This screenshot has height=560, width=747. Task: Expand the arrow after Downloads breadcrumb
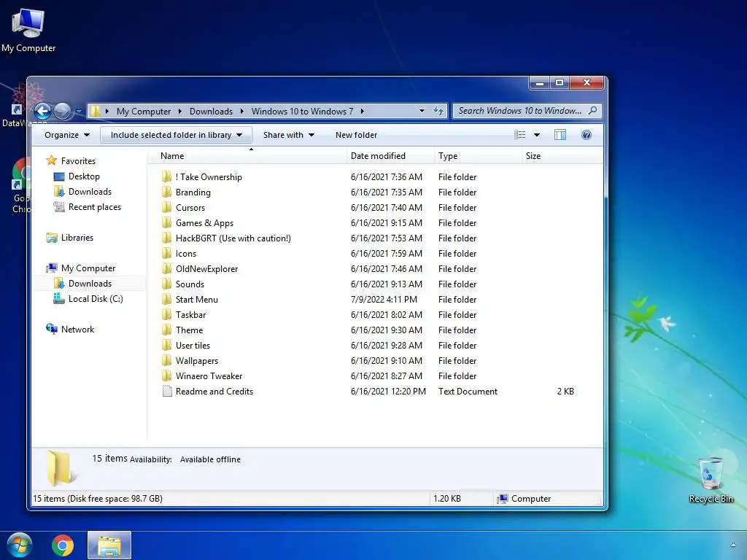pos(242,111)
